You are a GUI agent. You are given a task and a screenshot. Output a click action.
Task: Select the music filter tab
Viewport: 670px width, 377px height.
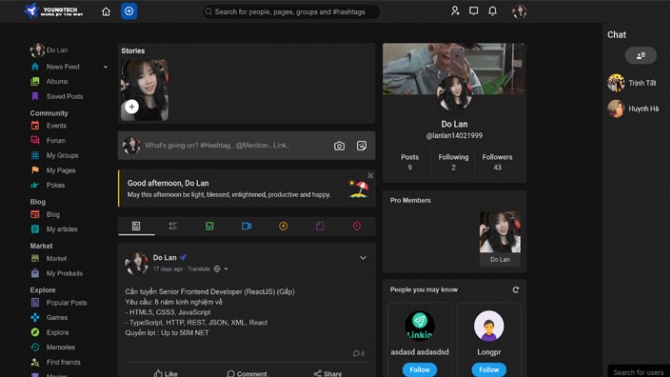(x=283, y=226)
